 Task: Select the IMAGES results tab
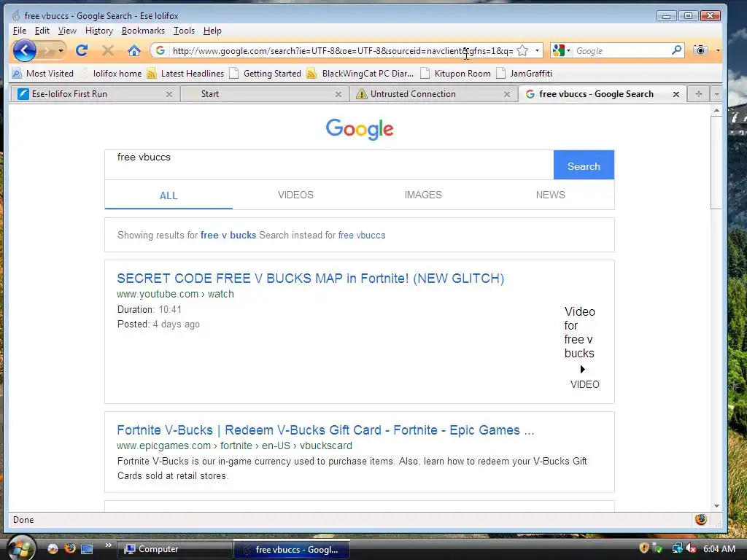pos(423,195)
